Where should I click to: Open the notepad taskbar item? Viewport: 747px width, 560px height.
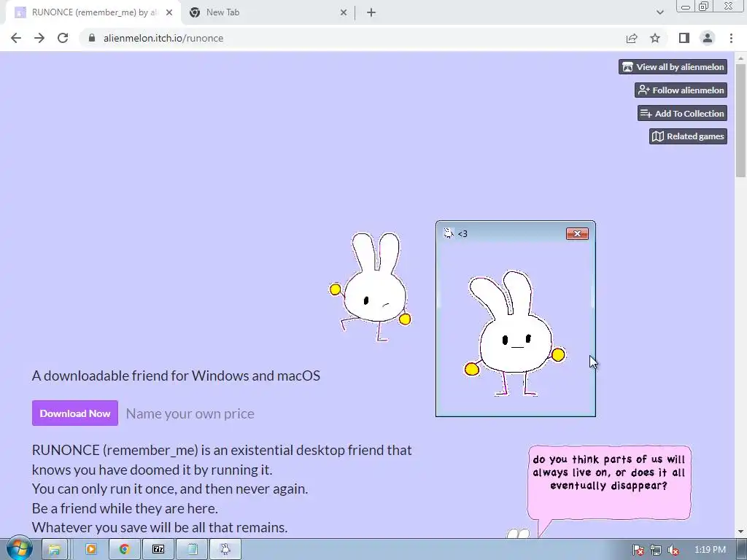(x=192, y=550)
